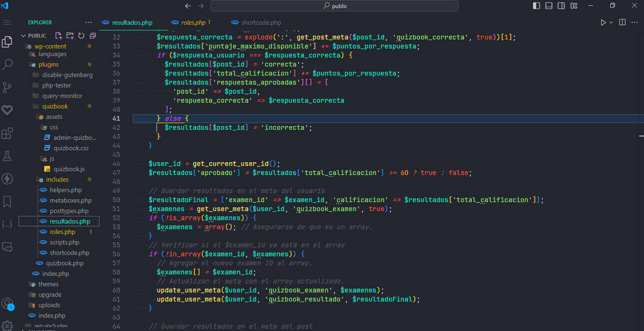Click the lightning bolt activity bar icon
Image resolution: width=644 pixels, height=331 pixels.
[7, 179]
